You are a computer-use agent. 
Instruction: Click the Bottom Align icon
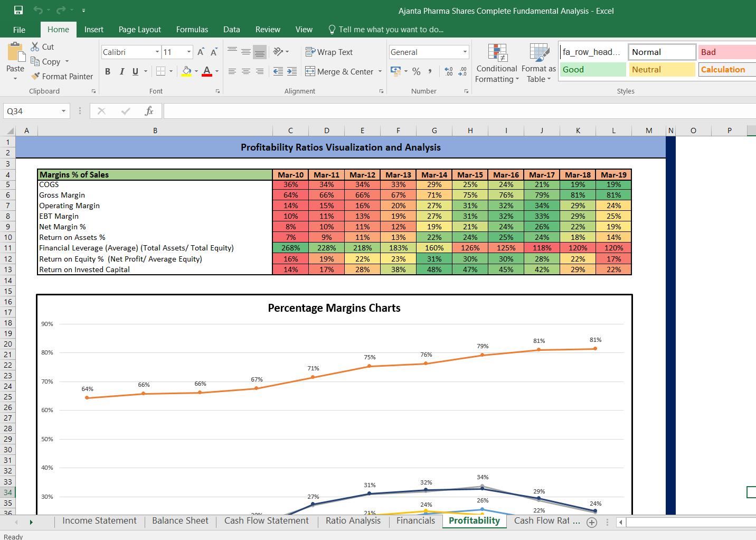point(259,52)
